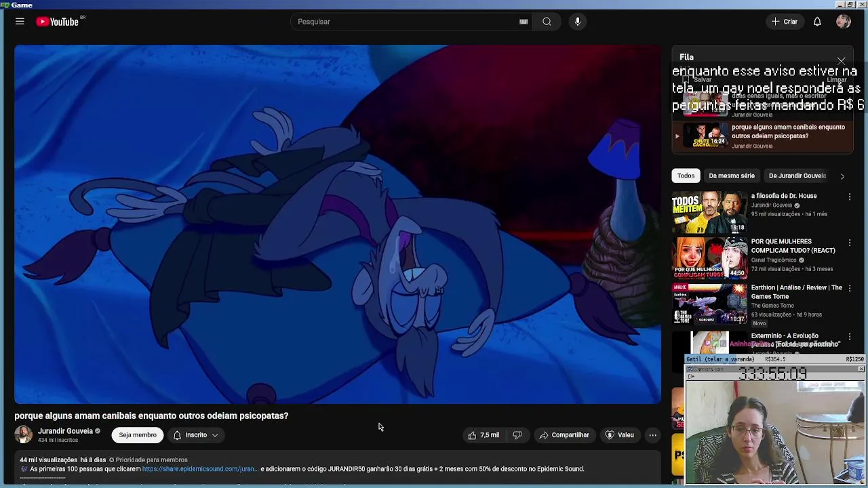Screen dimensions: 868x488
Task: Open Inscrito subscription dropdown
Action: 195,435
